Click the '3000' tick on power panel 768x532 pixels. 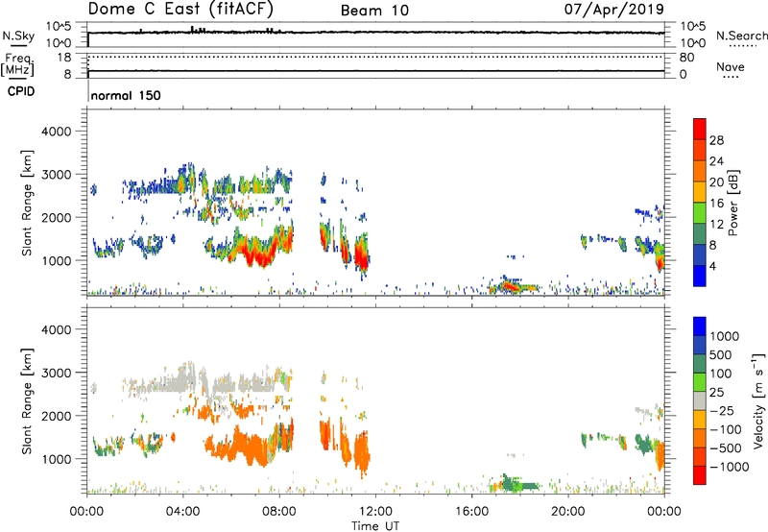pyautogui.click(x=56, y=175)
